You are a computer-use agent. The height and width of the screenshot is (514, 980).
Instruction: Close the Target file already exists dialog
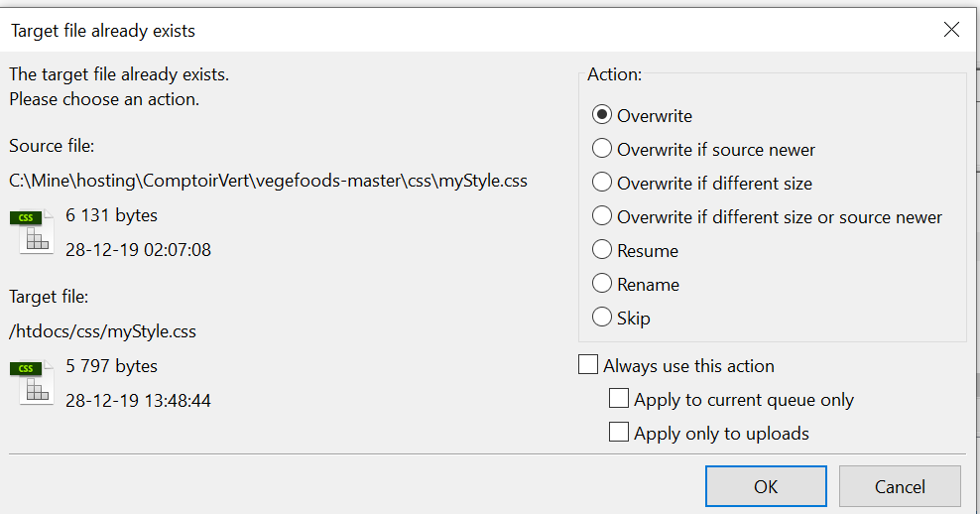coord(951,30)
